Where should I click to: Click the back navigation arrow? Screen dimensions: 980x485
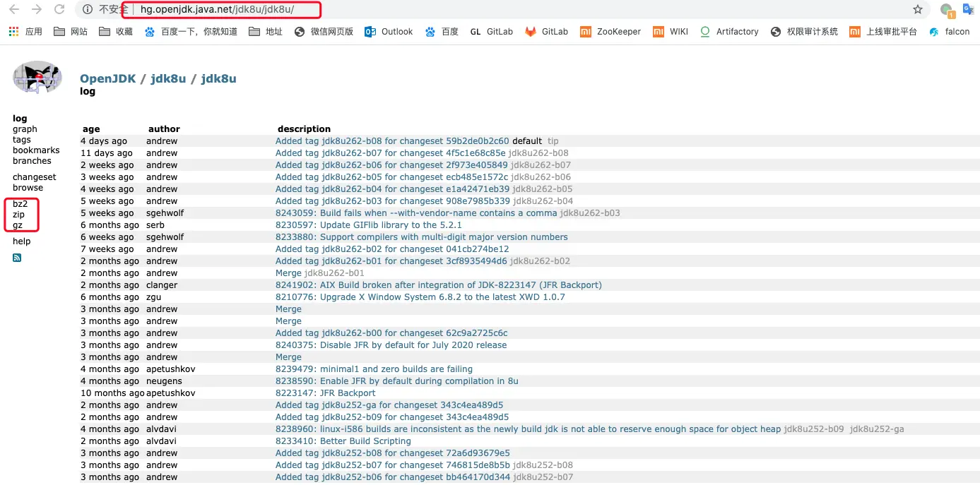(x=14, y=10)
